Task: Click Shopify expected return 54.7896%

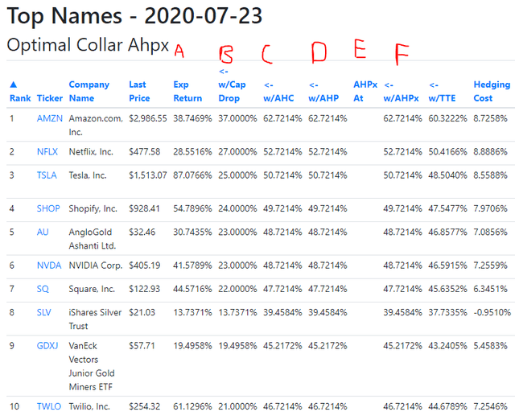Action: [x=192, y=208]
